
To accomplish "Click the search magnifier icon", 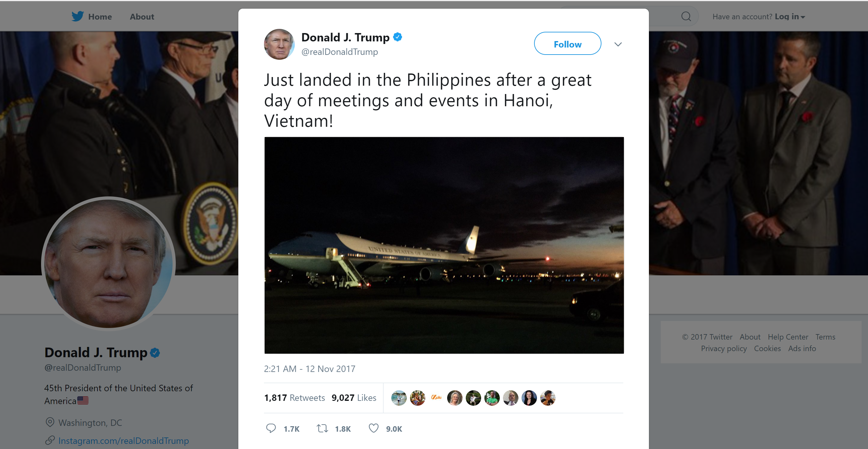I will tap(686, 16).
